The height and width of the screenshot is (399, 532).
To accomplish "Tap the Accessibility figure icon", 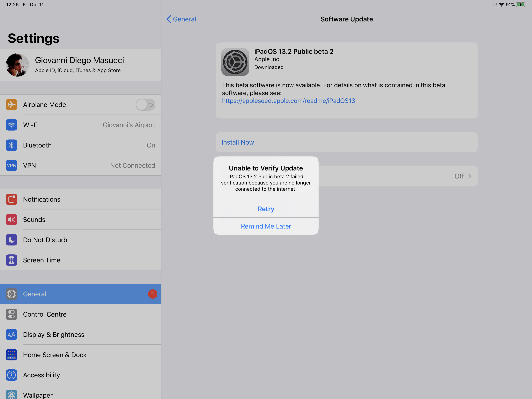I will [x=11, y=375].
